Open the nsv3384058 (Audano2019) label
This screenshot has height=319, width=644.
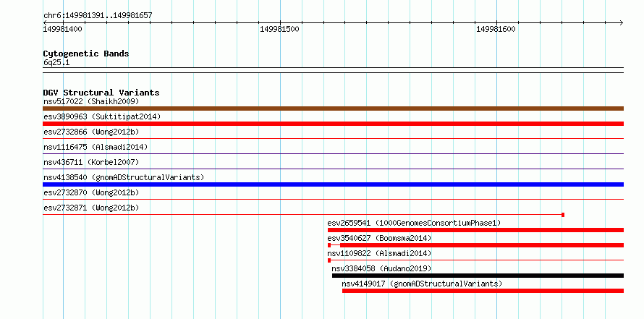tap(381, 268)
